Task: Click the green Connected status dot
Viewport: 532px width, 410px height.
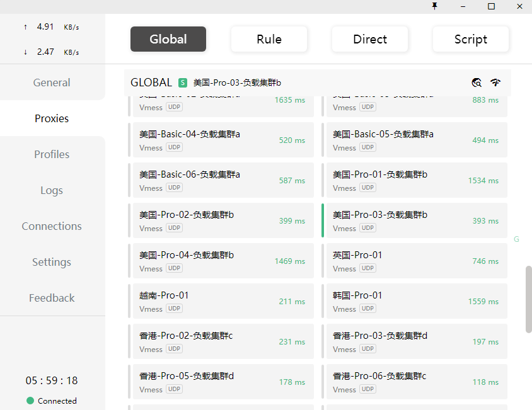Action: (30, 401)
